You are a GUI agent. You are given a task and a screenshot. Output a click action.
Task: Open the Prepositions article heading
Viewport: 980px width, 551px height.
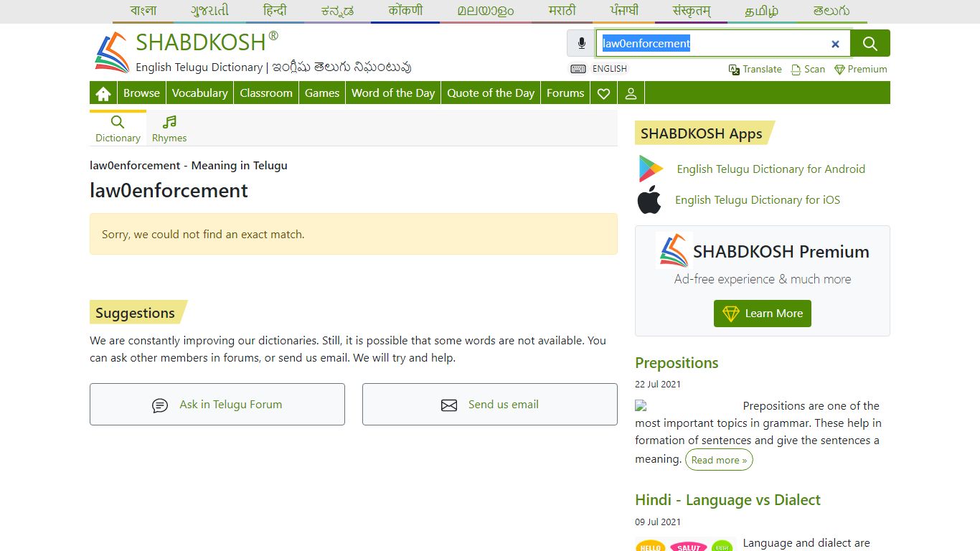point(677,363)
